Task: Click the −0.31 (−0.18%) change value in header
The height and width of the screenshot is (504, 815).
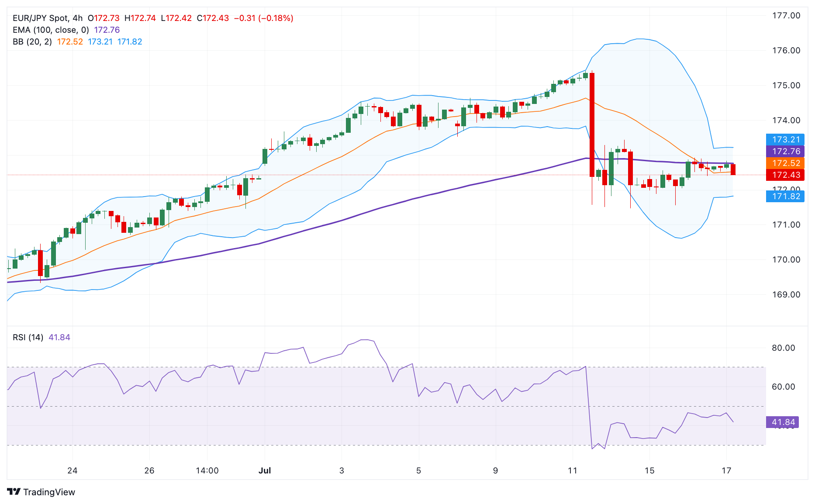Action: click(x=263, y=18)
